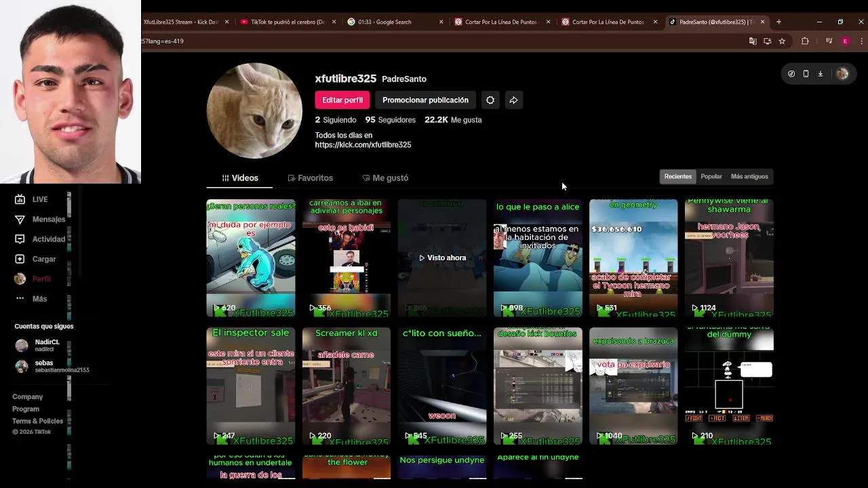Open the media controls icon in toolbar
This screenshot has height=488, width=868.
tap(829, 41)
